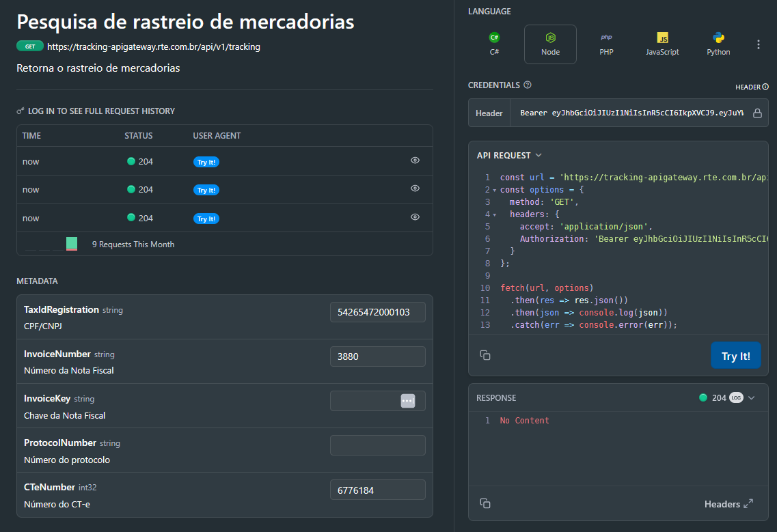
Task: Copy the API request code
Action: (485, 355)
